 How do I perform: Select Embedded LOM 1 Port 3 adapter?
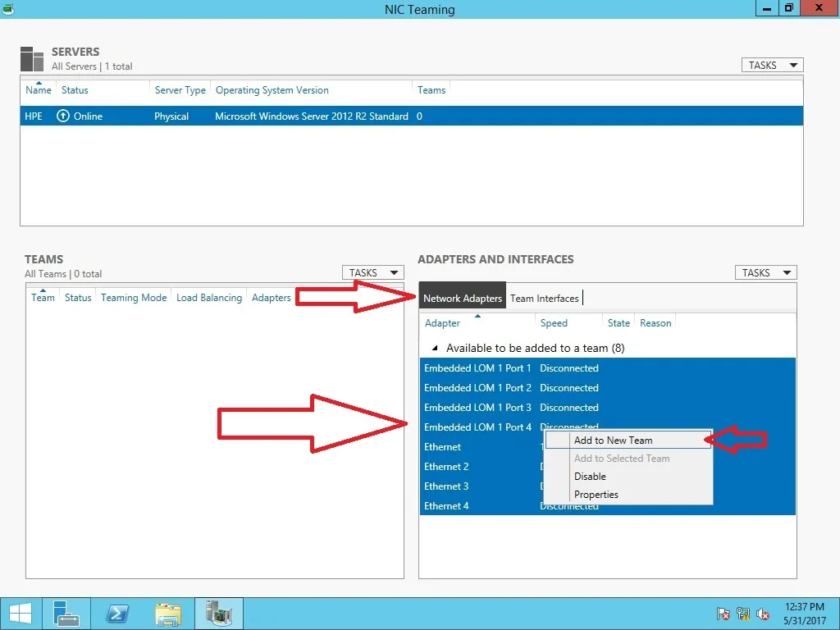pyautogui.click(x=608, y=408)
